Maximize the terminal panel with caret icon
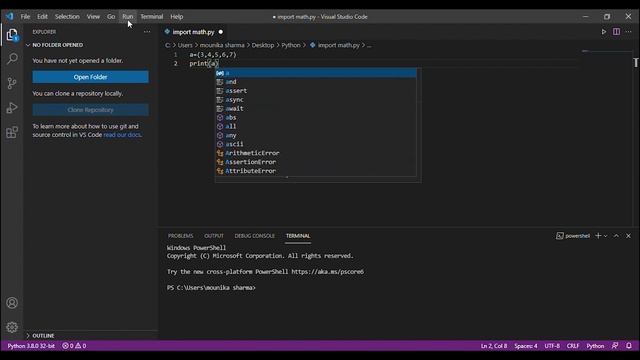 coord(616,236)
